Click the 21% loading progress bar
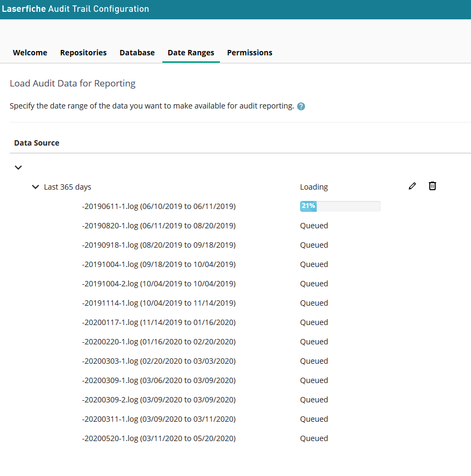The image size is (471, 476). click(340, 206)
